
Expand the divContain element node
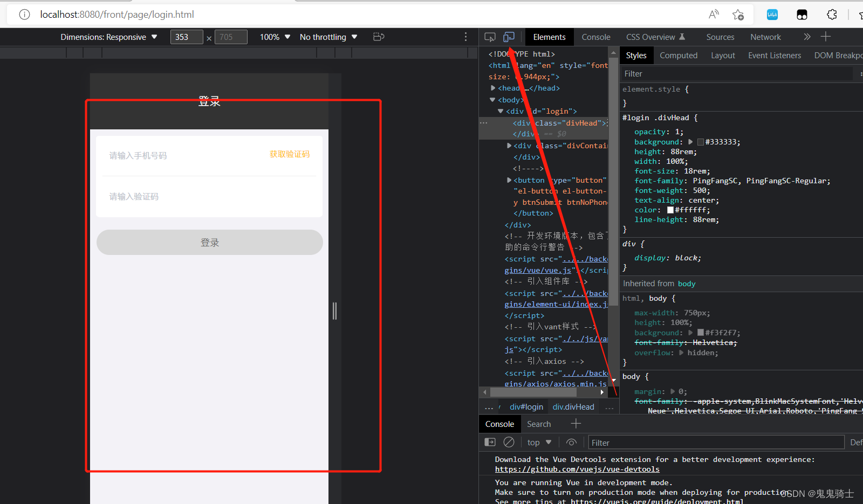coord(509,146)
